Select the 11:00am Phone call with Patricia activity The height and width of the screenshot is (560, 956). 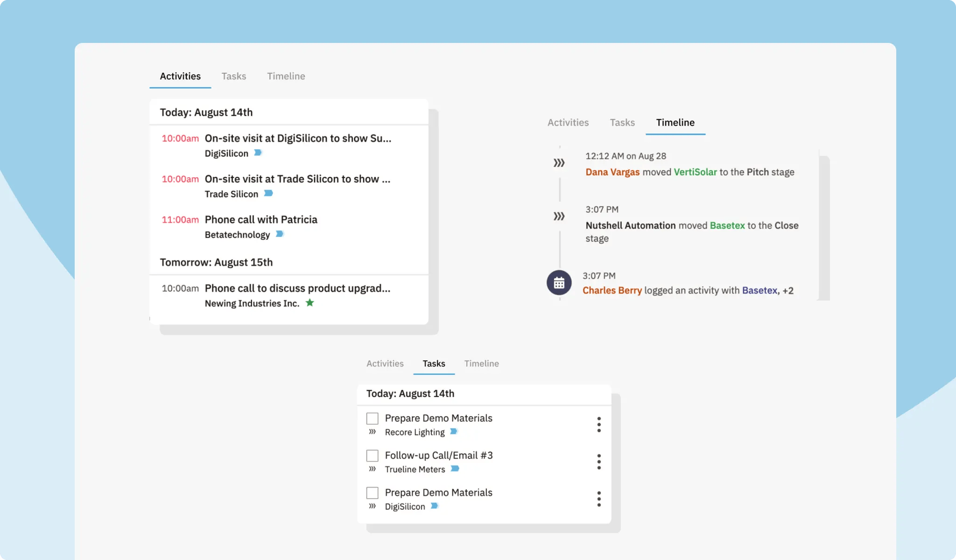pos(260,219)
